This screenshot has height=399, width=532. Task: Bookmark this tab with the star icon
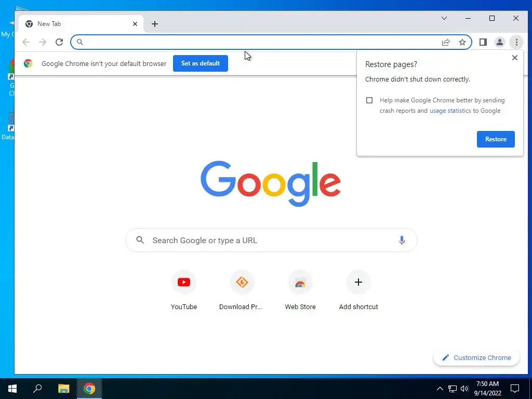[x=462, y=42]
